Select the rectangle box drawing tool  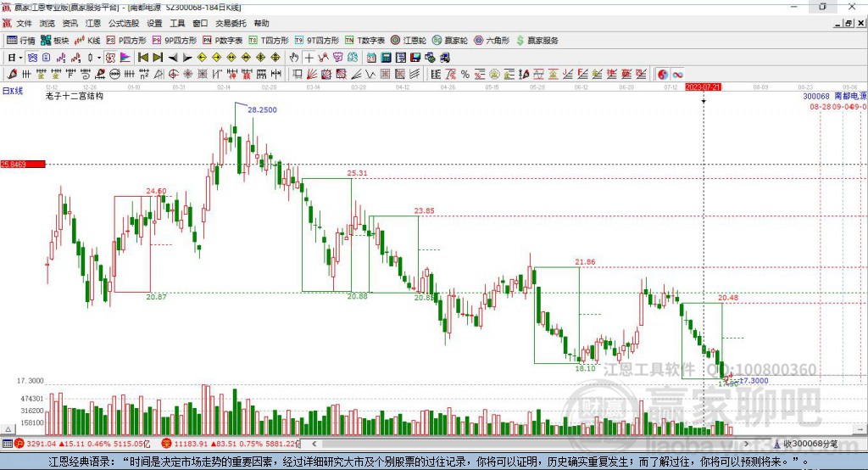click(297, 75)
